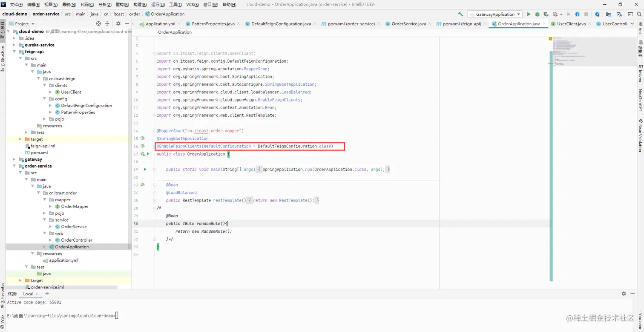644x332 pixels.
Task: Click order-service in the breadcrumb bar
Action: click(x=46, y=14)
